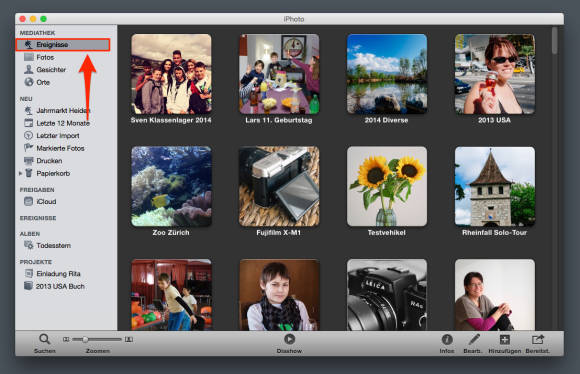Open the 2013 USA event thumbnail
580x374 pixels.
coord(495,74)
